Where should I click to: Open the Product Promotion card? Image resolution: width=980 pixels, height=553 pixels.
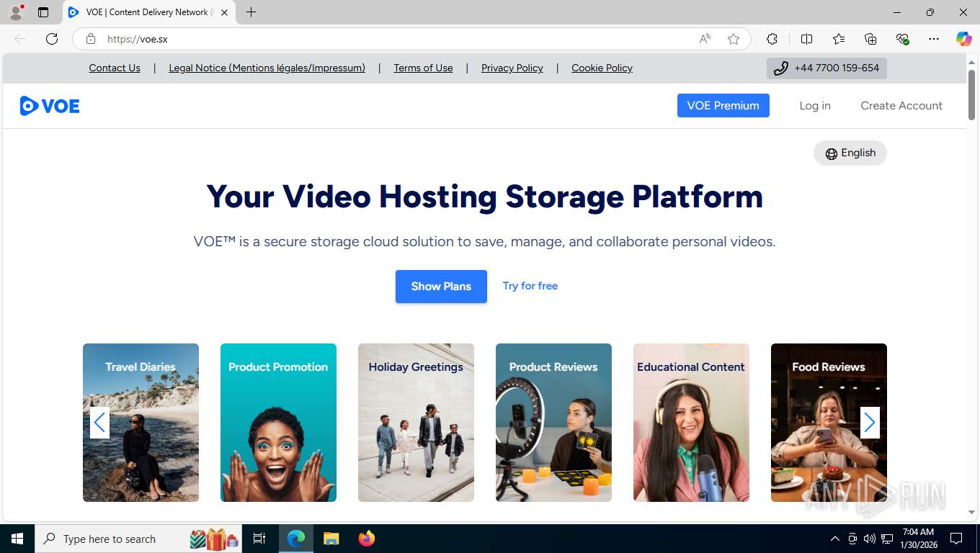(x=278, y=423)
